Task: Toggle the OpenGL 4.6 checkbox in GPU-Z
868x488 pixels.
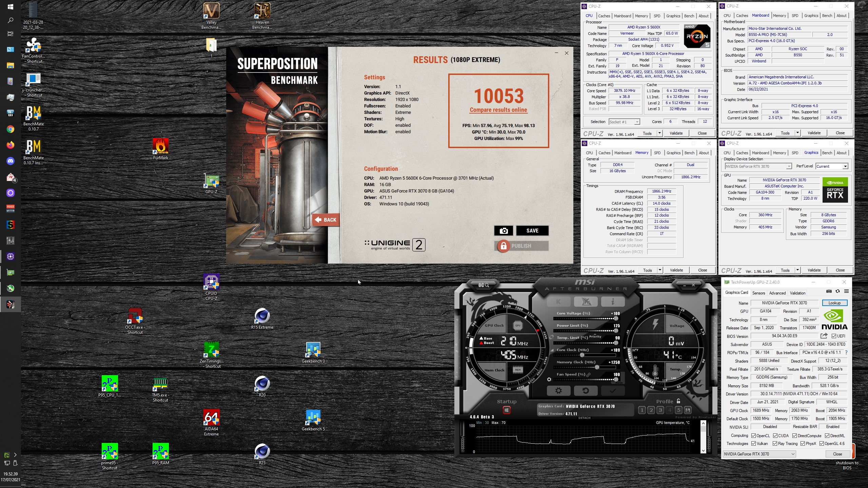Action: [x=822, y=444]
